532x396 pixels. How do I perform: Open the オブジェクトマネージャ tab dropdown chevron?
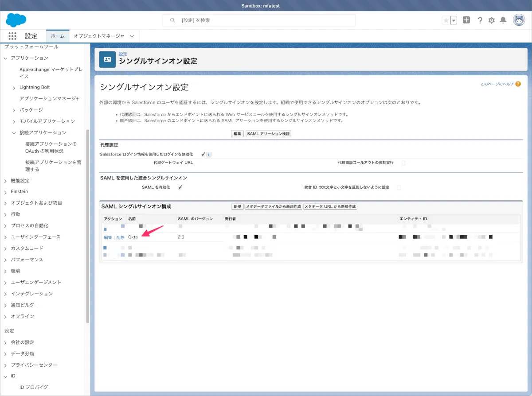(132, 36)
